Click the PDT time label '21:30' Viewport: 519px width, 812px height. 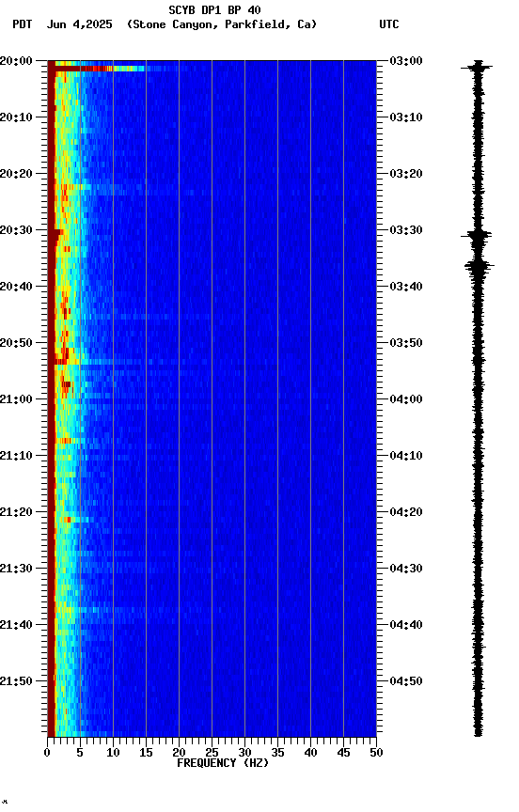point(16,569)
